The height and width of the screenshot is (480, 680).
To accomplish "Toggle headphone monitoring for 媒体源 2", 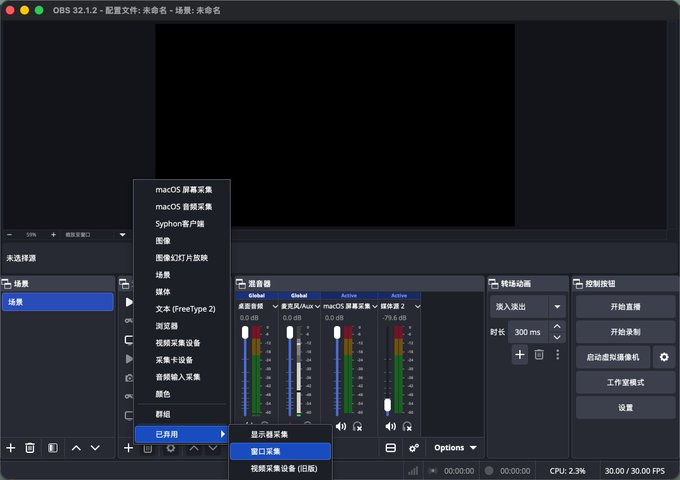I will pos(407,427).
